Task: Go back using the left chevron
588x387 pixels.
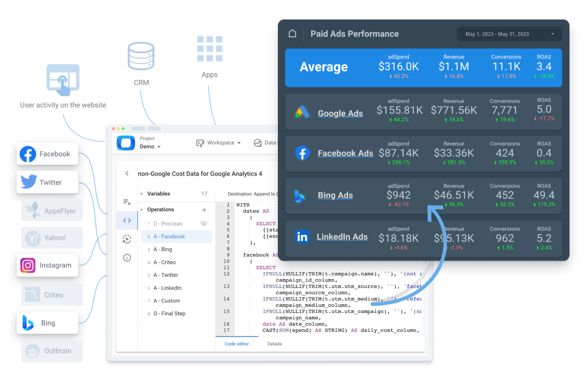Action: pos(127,174)
